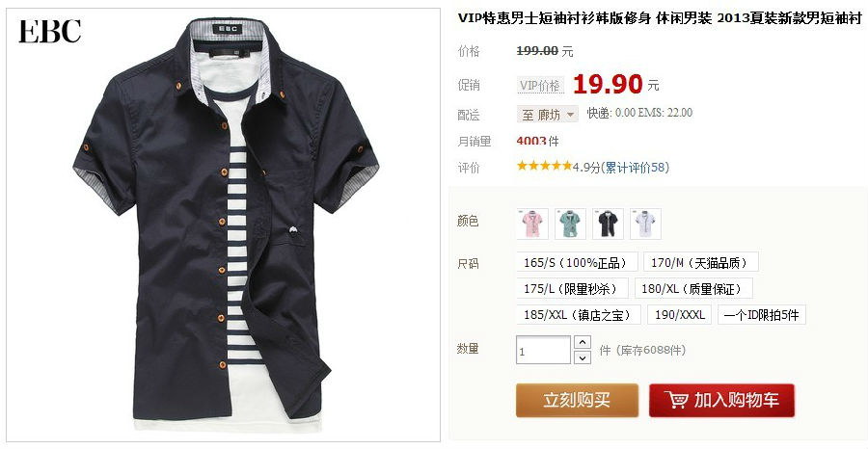This screenshot has width=868, height=449.
Task: Open the 至 廊坊 delivery location dropdown
Action: point(548,115)
